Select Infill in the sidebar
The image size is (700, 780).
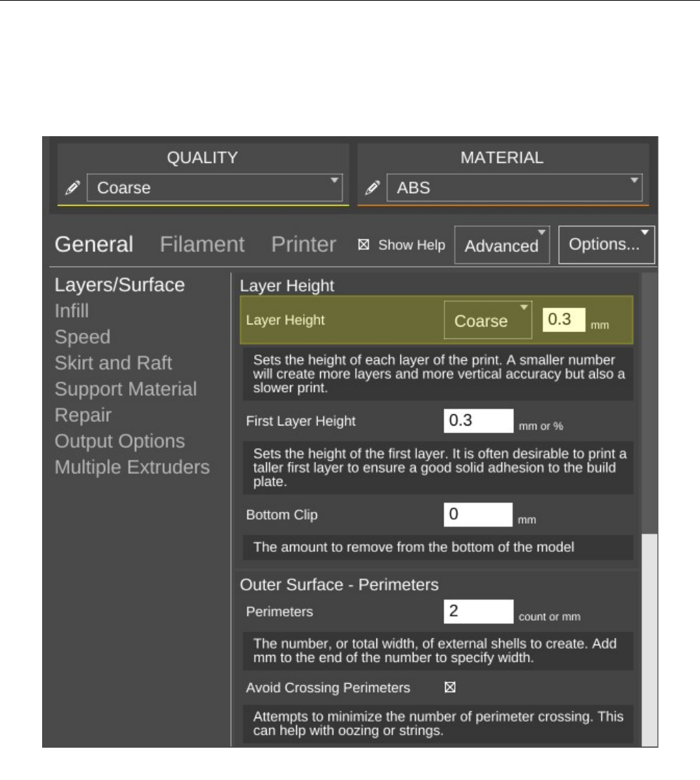click(x=72, y=311)
